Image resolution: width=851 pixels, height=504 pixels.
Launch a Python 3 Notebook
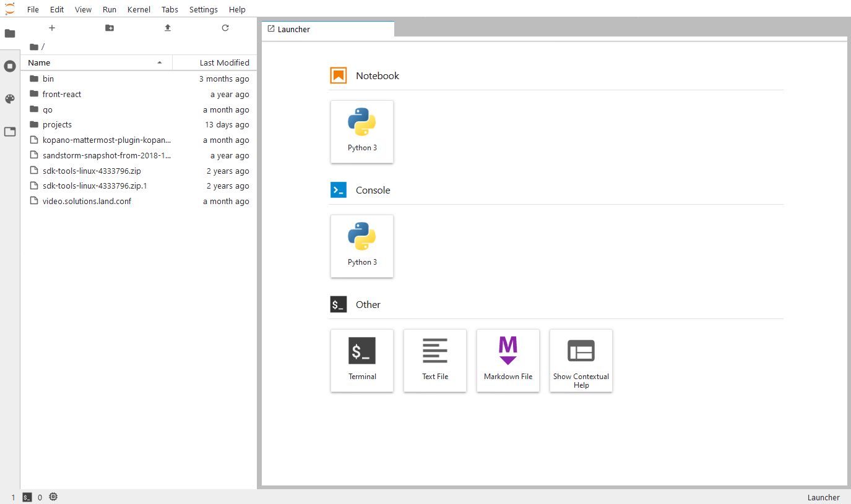tap(362, 132)
